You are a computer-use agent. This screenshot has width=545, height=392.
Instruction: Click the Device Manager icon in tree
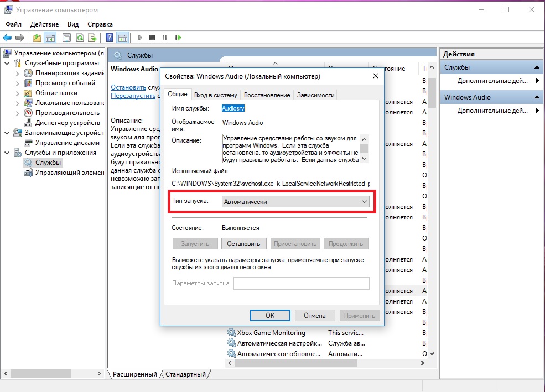(x=28, y=123)
